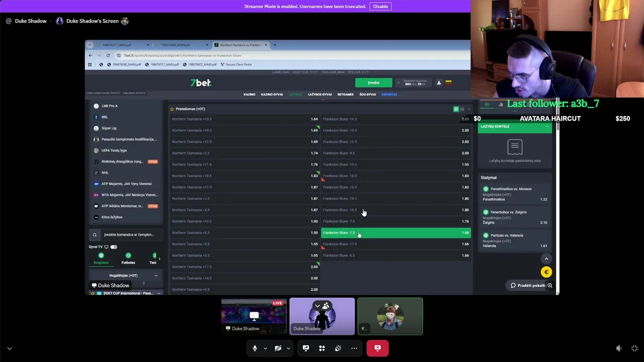Select Frankston Blues -7.5 odds 1.76
Screen dimensions: 644x362
point(396,221)
